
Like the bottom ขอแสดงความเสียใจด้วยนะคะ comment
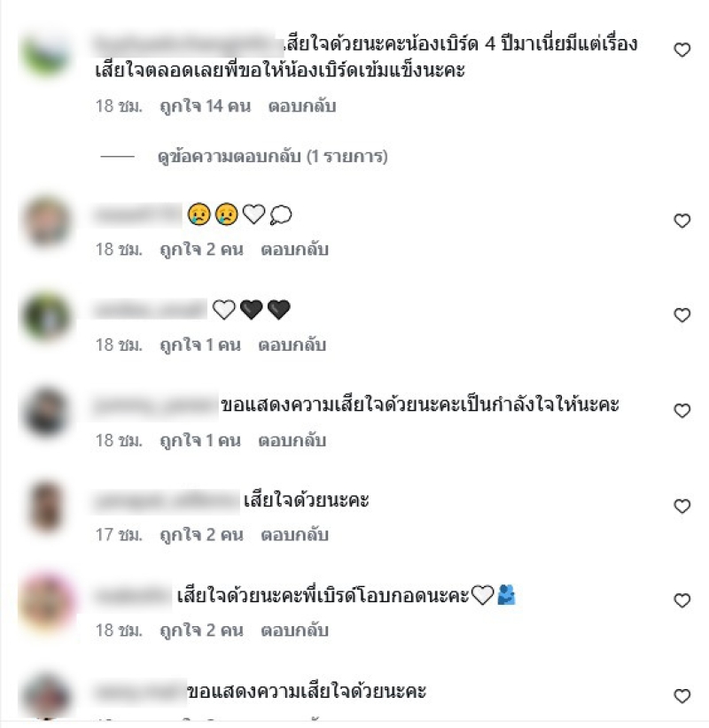682,695
